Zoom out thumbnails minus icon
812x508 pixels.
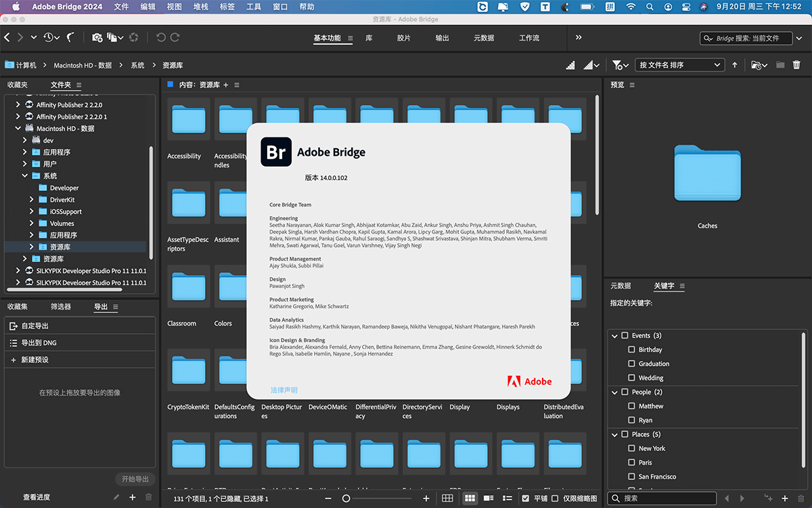[x=328, y=499]
